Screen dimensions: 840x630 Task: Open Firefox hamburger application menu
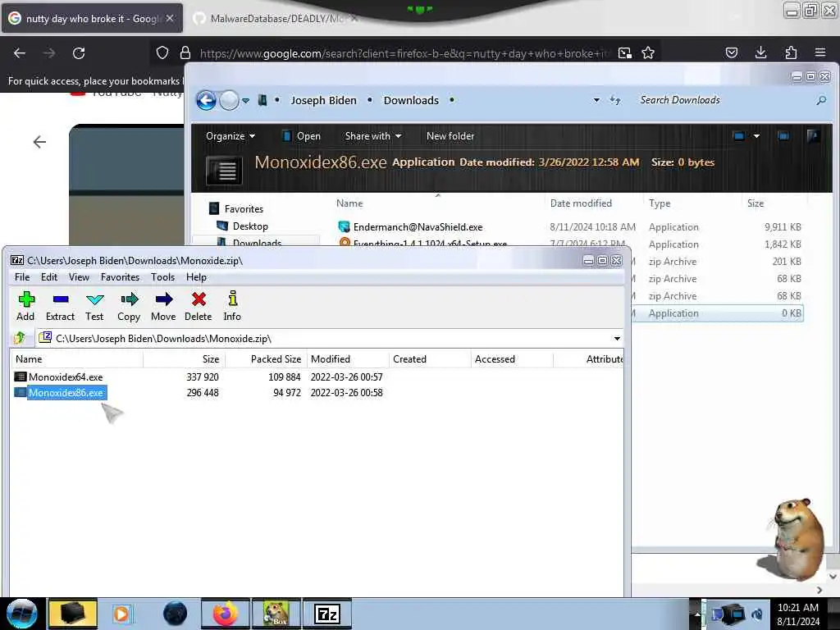[820, 52]
